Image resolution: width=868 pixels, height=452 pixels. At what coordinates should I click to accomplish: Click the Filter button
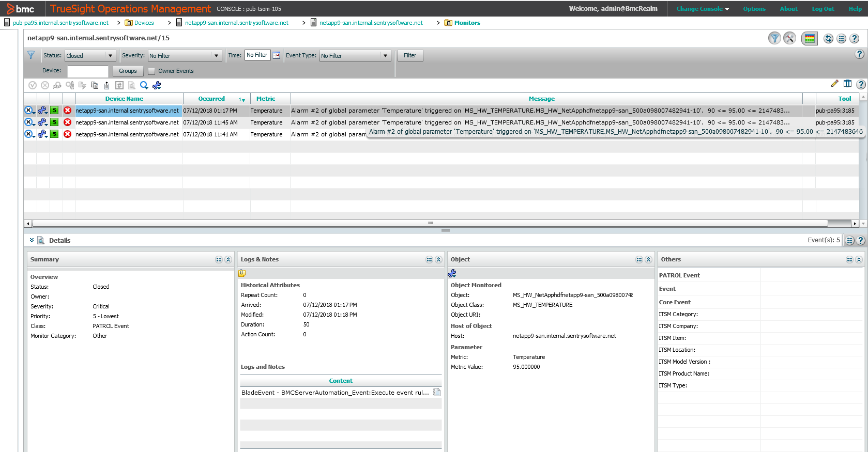[410, 56]
